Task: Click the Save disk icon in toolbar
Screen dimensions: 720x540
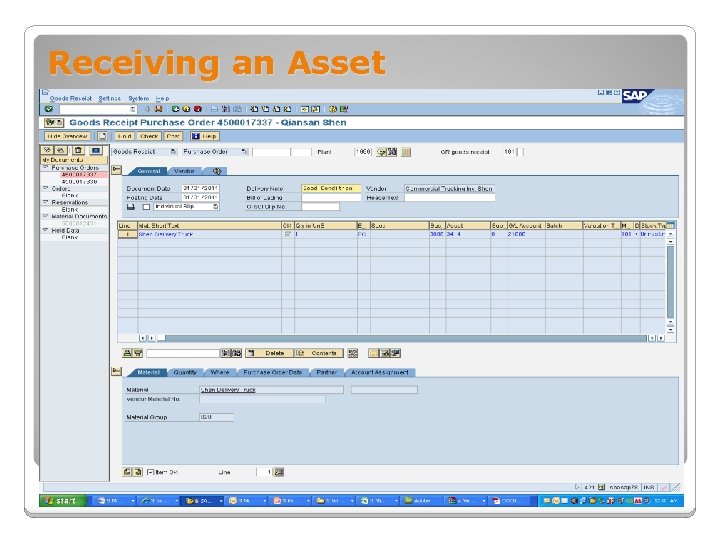Action: click(x=158, y=109)
